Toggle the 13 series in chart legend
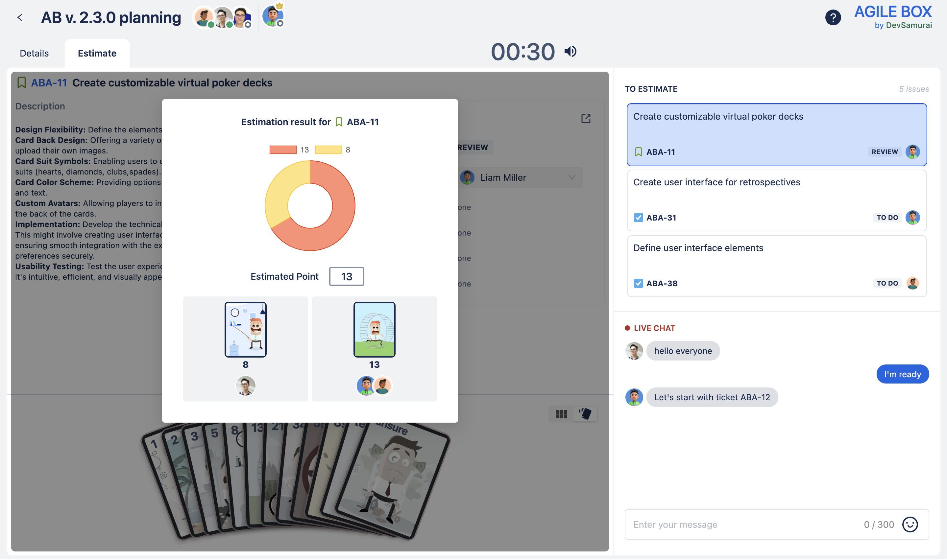This screenshot has height=560, width=947. tap(283, 150)
